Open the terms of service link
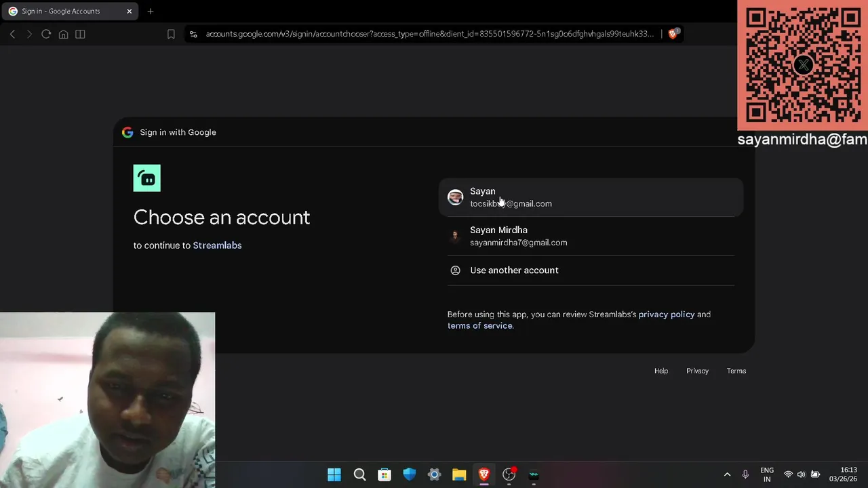 click(x=479, y=326)
